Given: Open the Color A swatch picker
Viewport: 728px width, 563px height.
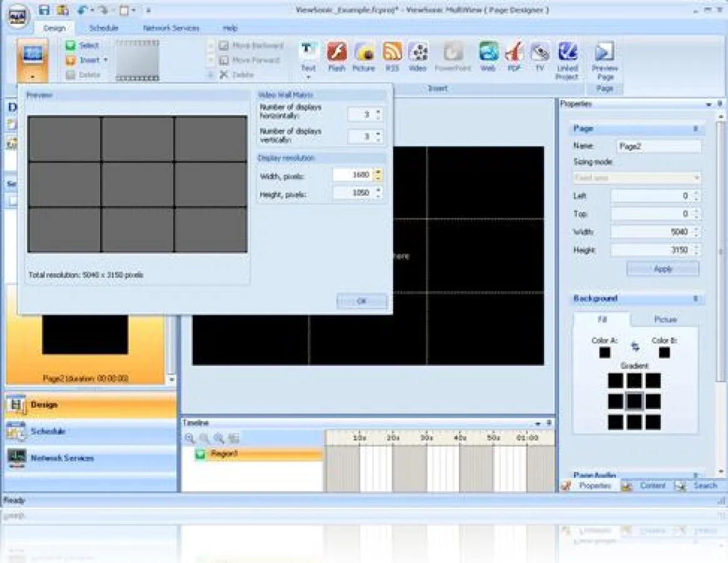Looking at the screenshot, I should click(604, 352).
